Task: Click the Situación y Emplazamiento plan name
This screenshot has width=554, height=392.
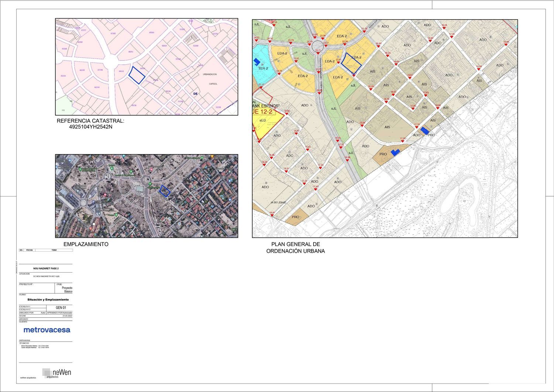Action: (48, 300)
